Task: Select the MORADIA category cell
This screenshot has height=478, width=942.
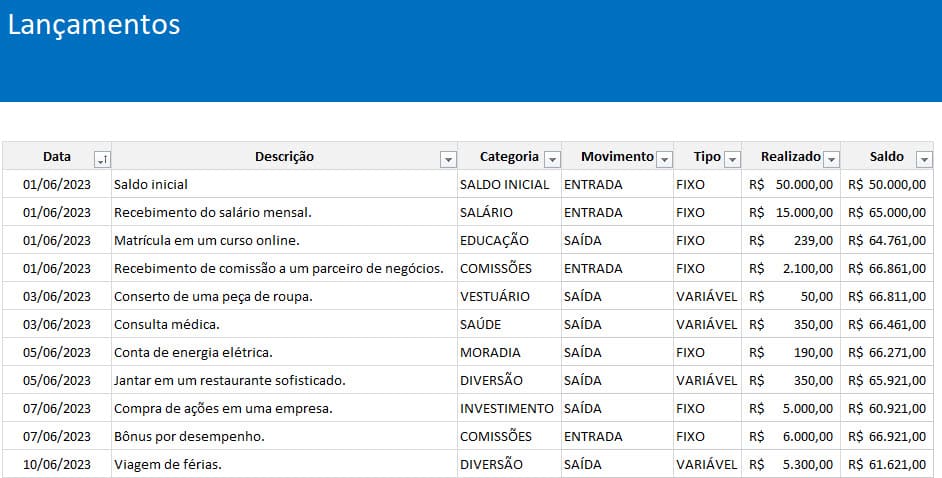Action: (490, 352)
